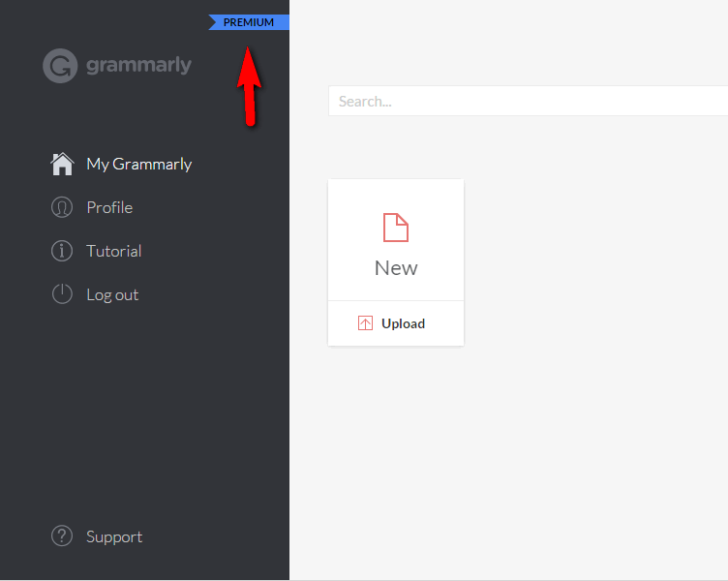Open the Tutorial menu item

pyautogui.click(x=114, y=251)
